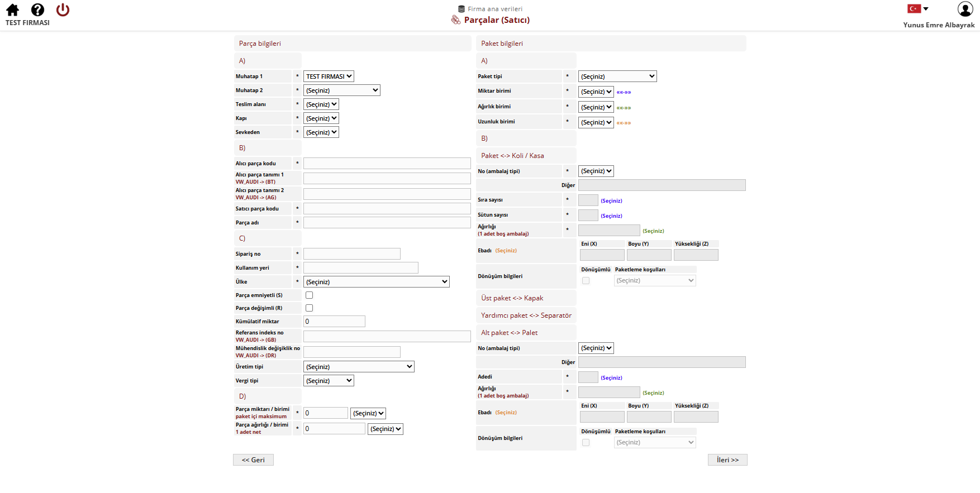Open the Üretim tipi dropdown

[x=359, y=367]
